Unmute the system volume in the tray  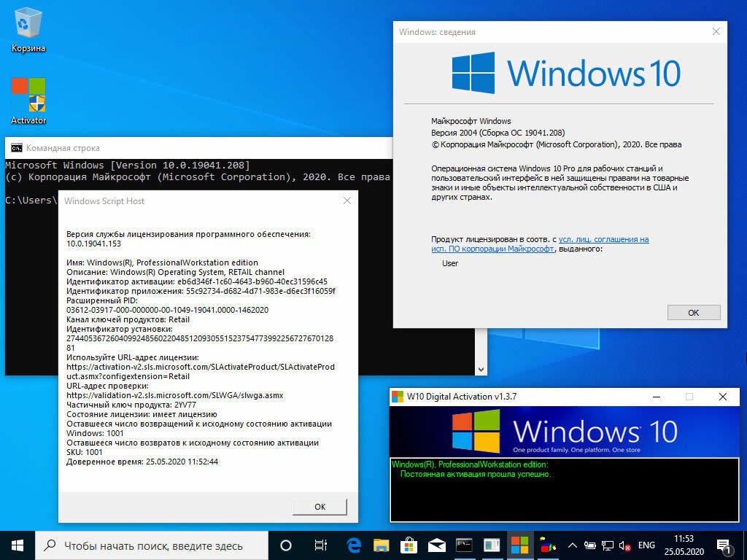(x=624, y=545)
